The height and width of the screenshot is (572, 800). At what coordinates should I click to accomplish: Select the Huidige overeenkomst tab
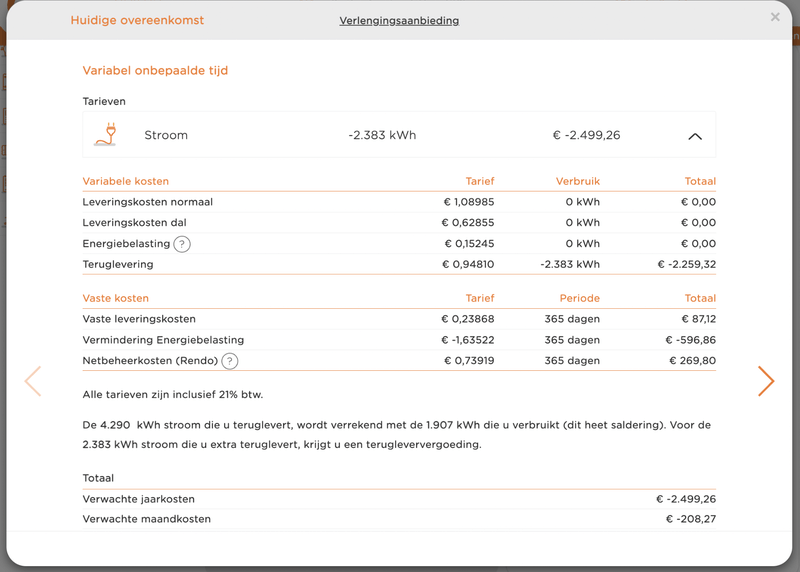(x=137, y=20)
